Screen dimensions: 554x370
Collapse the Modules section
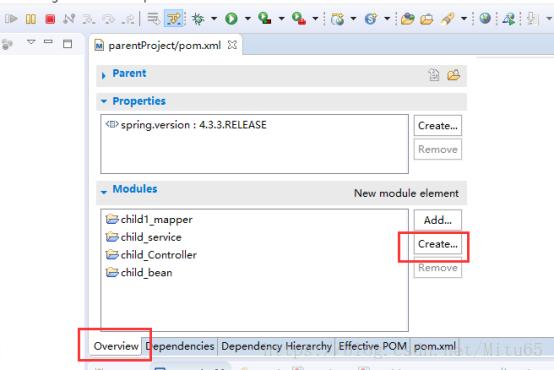click(104, 192)
